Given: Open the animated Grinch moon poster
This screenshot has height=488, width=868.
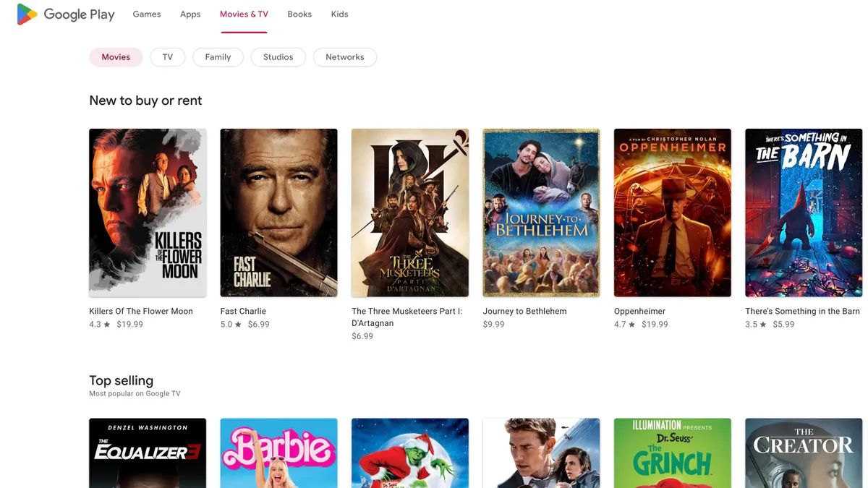Looking at the screenshot, I should point(410,453).
